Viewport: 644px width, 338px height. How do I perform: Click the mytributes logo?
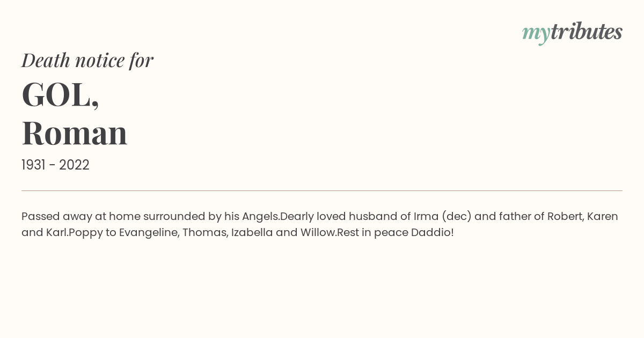click(572, 32)
